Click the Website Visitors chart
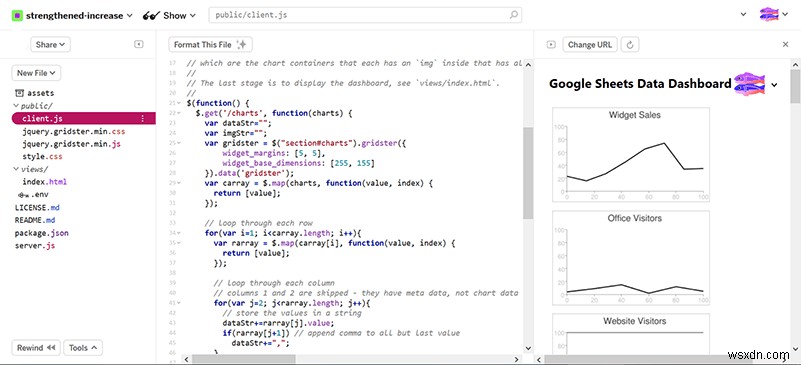801x365 pixels. tap(630, 334)
